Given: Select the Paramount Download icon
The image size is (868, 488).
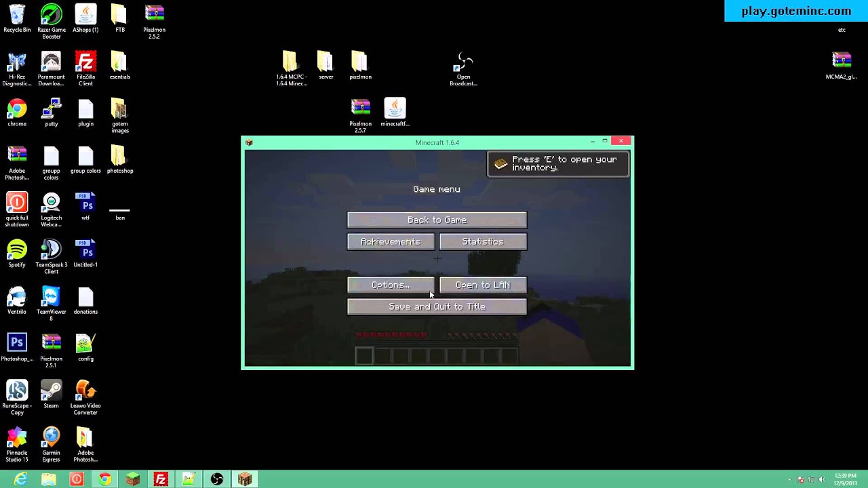Looking at the screenshot, I should coord(51,69).
